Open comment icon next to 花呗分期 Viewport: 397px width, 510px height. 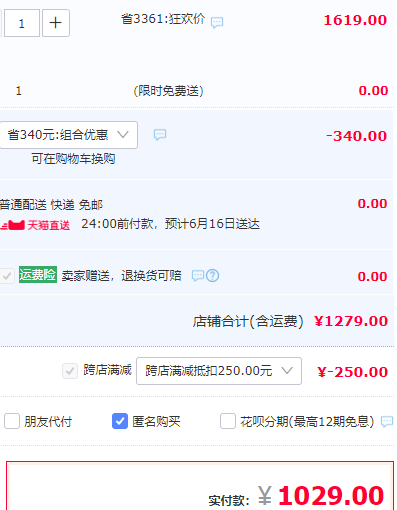pyautogui.click(x=387, y=421)
